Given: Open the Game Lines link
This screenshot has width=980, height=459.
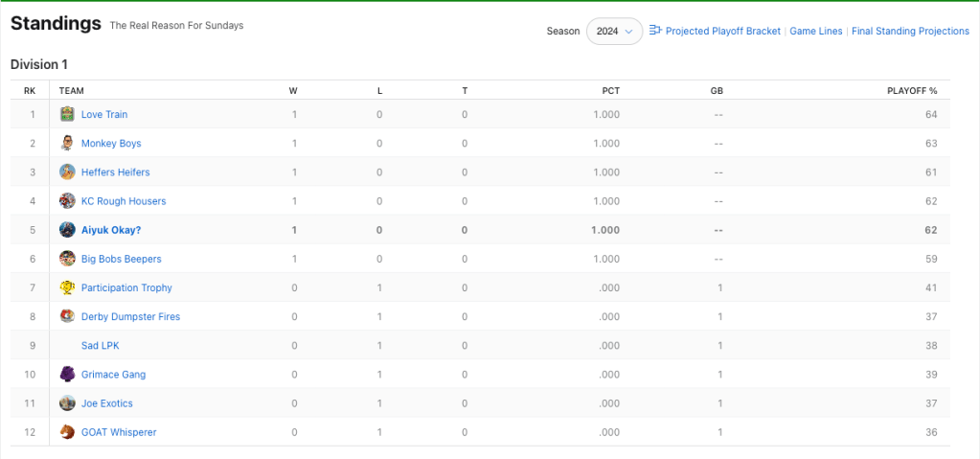Looking at the screenshot, I should click(x=816, y=32).
